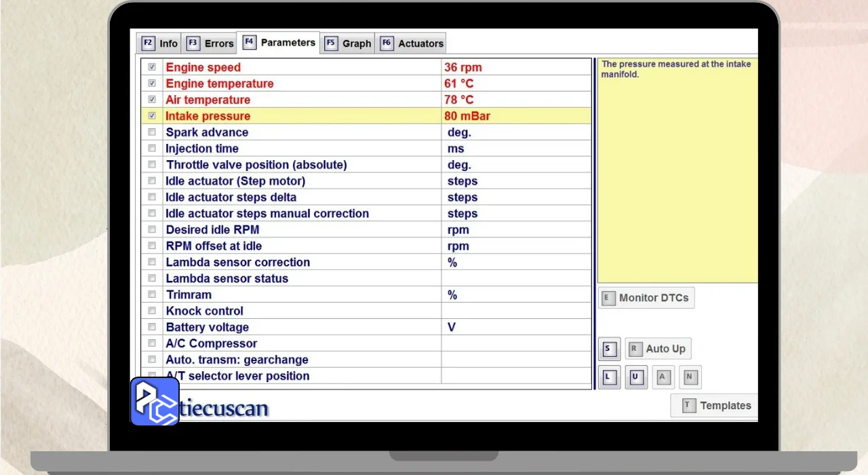Click the U button
Viewport: 868px width, 475px height.
coord(636,377)
